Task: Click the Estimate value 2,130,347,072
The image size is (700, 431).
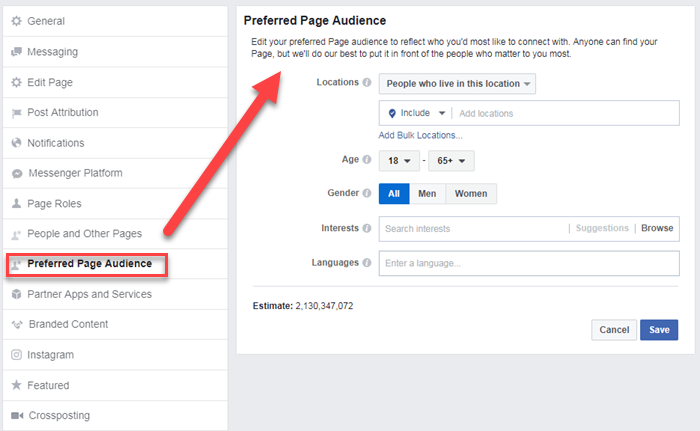Action: click(x=324, y=306)
